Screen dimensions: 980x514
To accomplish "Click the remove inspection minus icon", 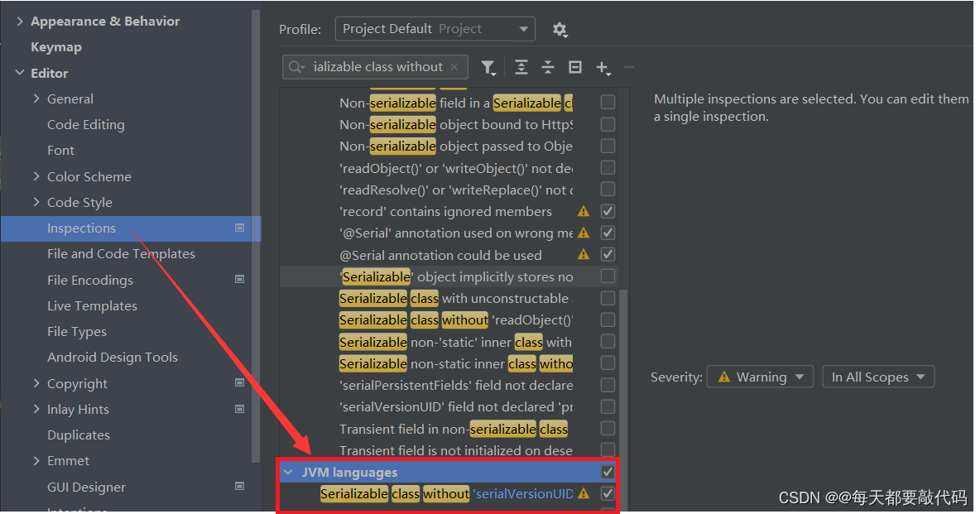I will coord(629,68).
